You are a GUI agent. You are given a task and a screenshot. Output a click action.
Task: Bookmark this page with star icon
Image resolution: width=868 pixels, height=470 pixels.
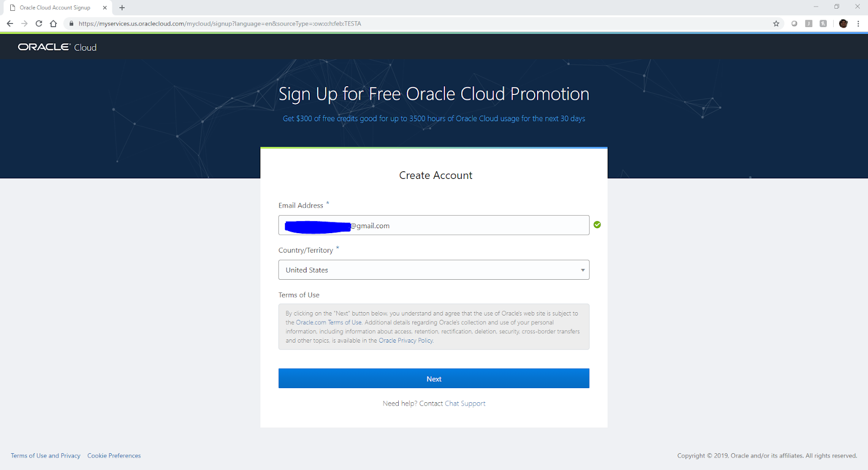pyautogui.click(x=776, y=23)
